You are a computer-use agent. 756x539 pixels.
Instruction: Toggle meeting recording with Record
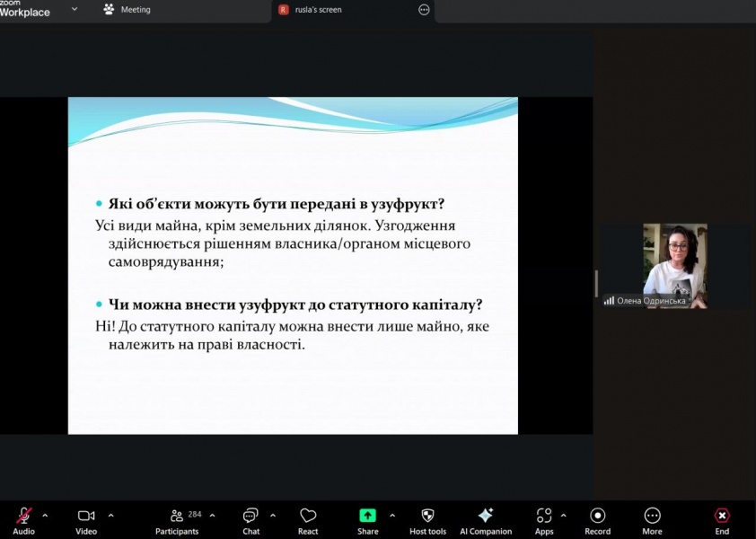click(597, 516)
